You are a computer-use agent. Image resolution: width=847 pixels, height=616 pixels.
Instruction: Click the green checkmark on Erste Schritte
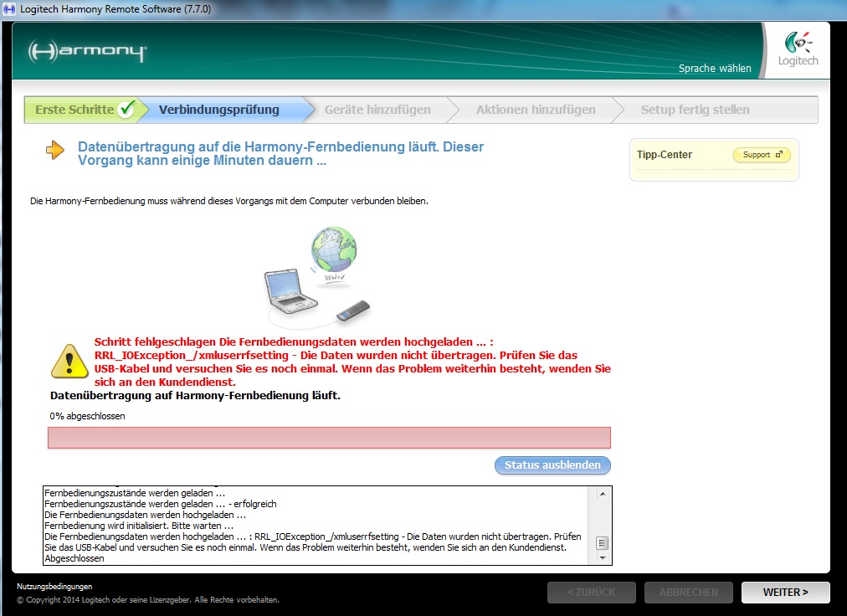[x=127, y=109]
